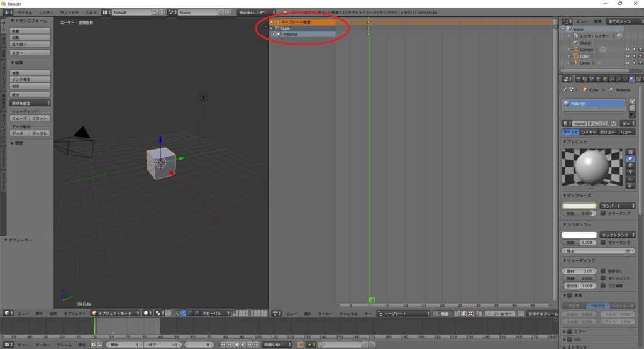Select sphere preview type for material preview
Screen dimensions: 644x349
[x=630, y=158]
